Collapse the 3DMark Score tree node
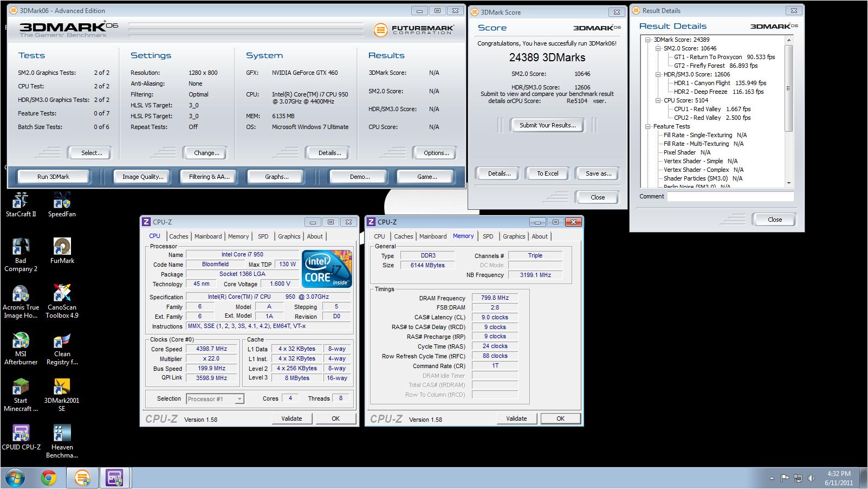The height and width of the screenshot is (489, 868). [648, 40]
